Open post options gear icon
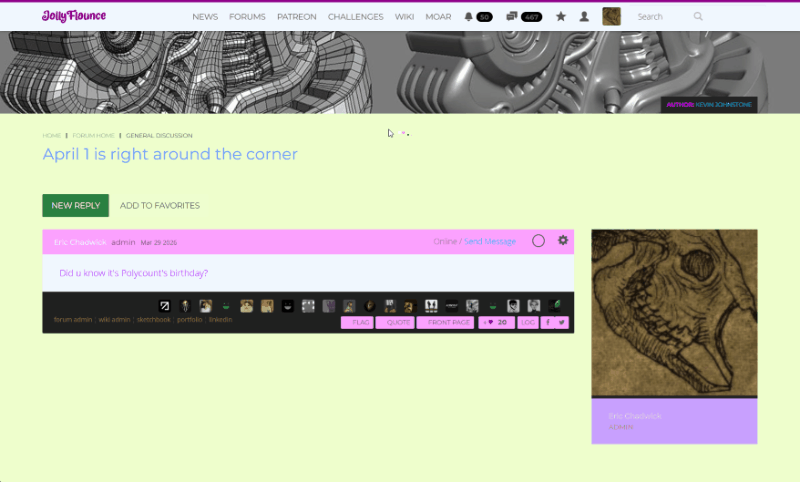Viewport: 800px width, 482px height. pos(563,241)
